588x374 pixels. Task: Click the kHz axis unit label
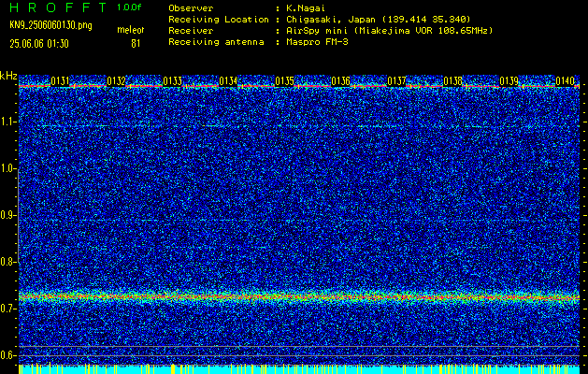[x=8, y=76]
